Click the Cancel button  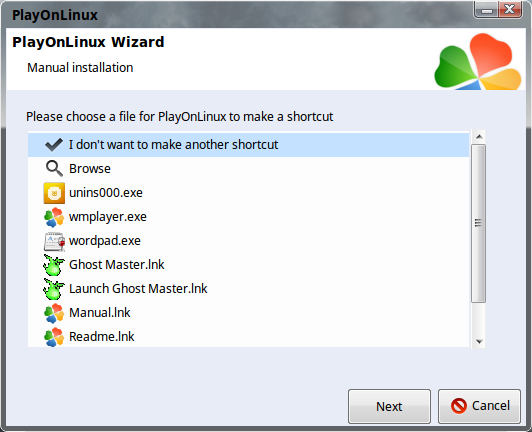pos(479,406)
